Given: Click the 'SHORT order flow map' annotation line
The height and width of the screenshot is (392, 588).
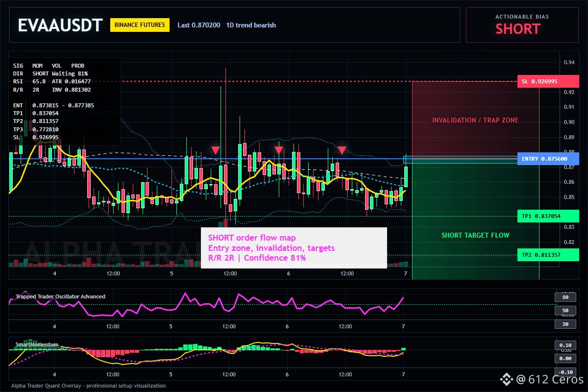Looking at the screenshot, I should point(252,238).
